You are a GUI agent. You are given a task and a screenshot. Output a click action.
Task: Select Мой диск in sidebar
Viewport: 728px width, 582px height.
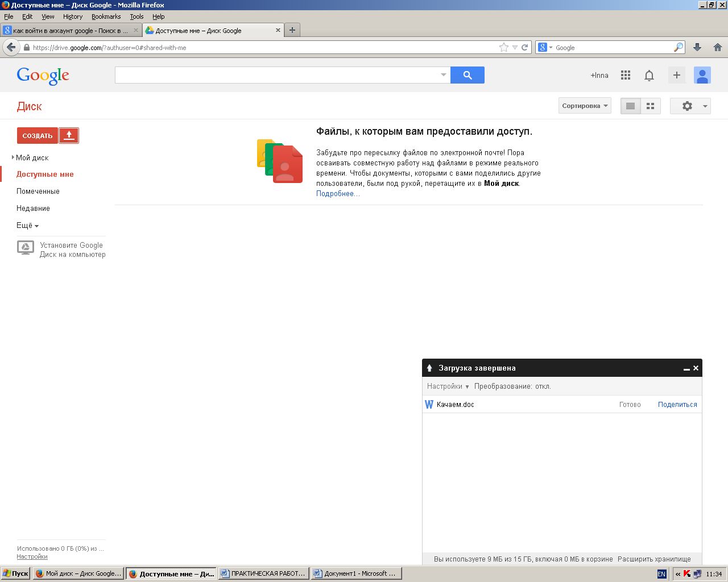[x=32, y=157]
